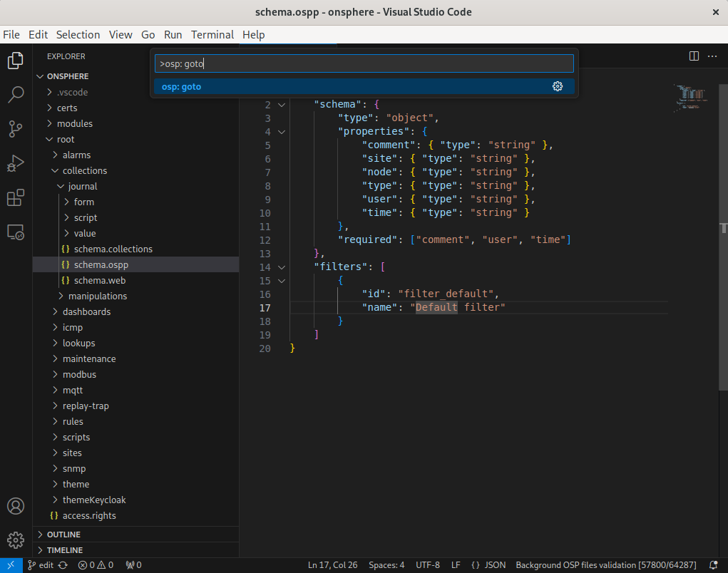Screen dimensions: 728x573
Task: Open schema.web file
Action: 136,280
